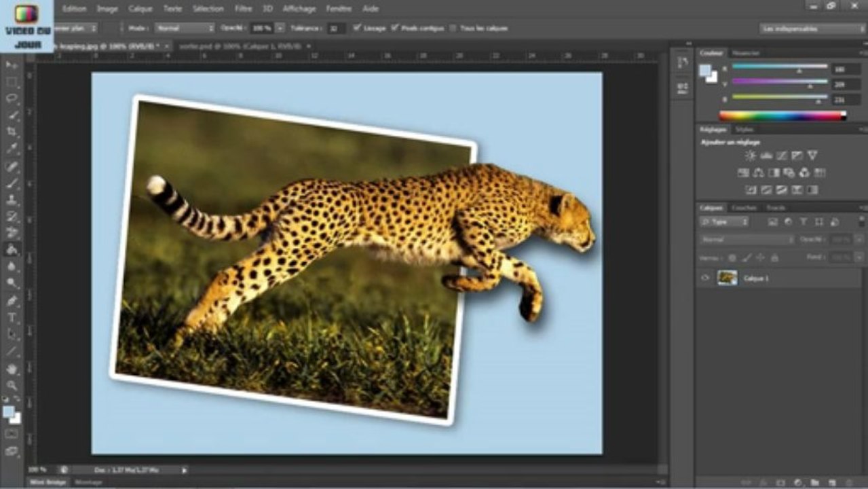The height and width of the screenshot is (489, 868).
Task: Toggle the Lissage checkbox
Action: (358, 29)
